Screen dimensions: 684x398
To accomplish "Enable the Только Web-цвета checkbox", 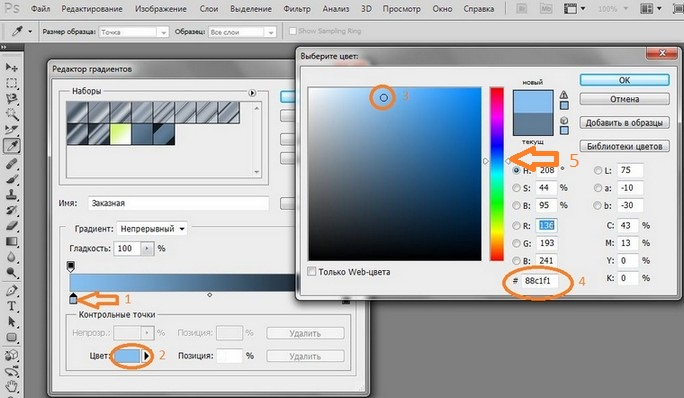I will point(311,271).
